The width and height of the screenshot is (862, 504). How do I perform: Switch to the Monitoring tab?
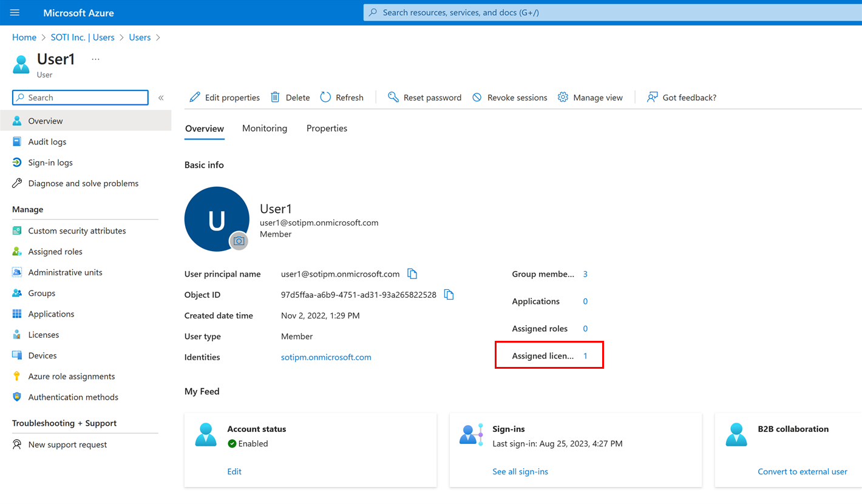[265, 129]
